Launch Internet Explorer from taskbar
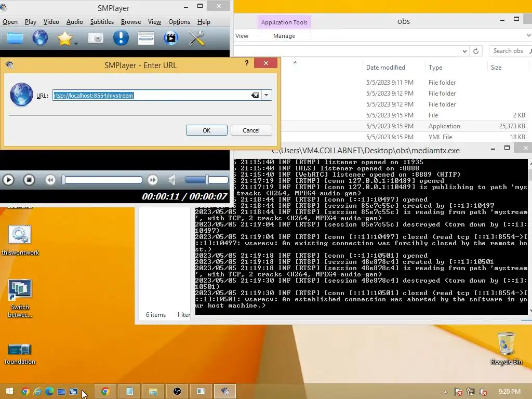This screenshot has height=399, width=532. point(37,392)
